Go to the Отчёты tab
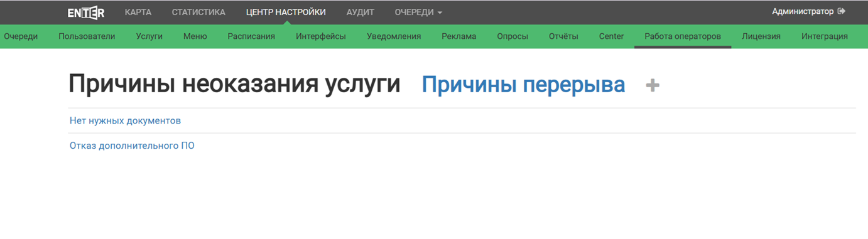 (x=563, y=36)
